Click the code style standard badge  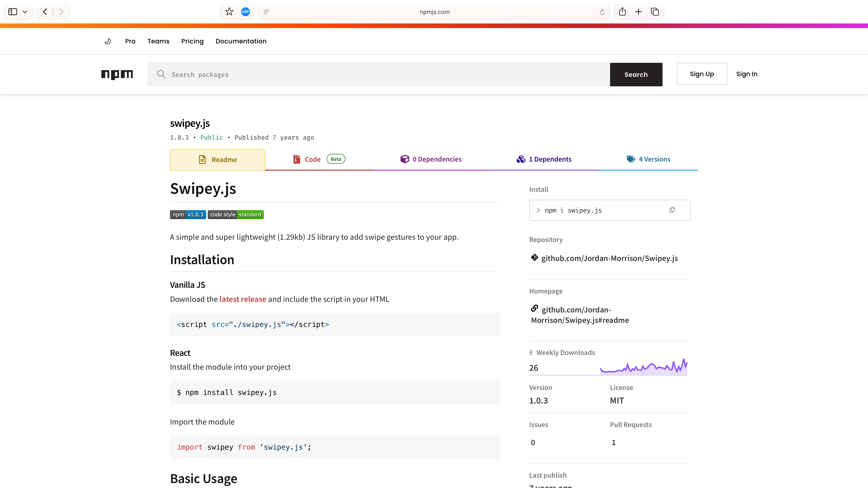(x=236, y=215)
